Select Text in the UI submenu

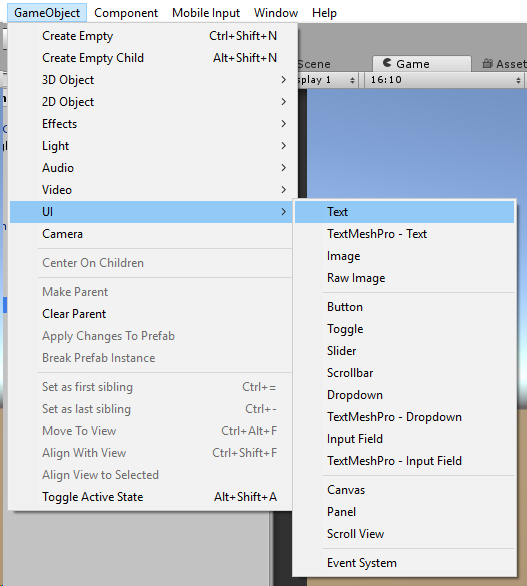tap(404, 212)
